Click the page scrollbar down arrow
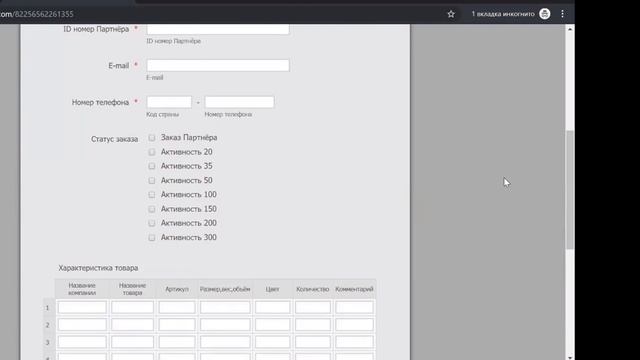This screenshot has height=360, width=640. (570, 357)
